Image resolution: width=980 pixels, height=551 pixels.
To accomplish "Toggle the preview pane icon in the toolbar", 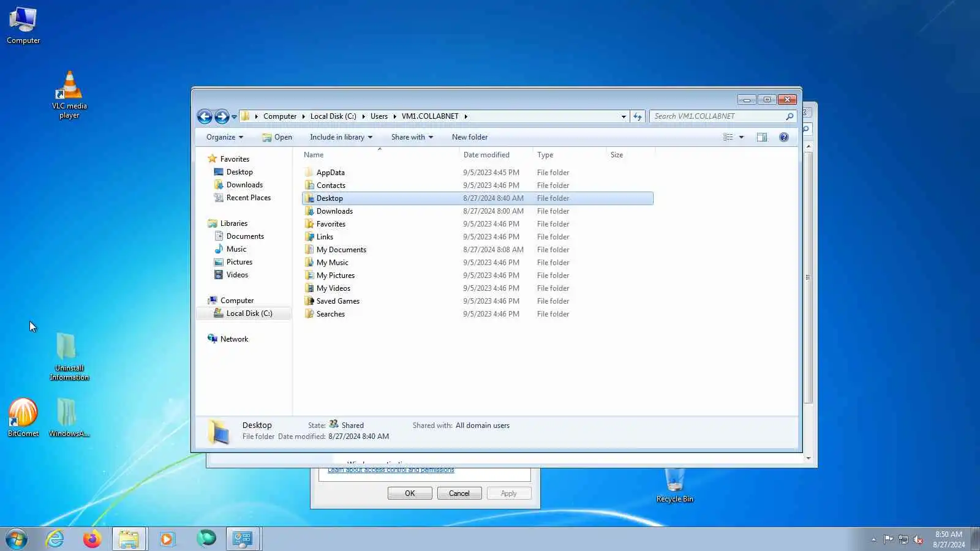I will (x=761, y=137).
